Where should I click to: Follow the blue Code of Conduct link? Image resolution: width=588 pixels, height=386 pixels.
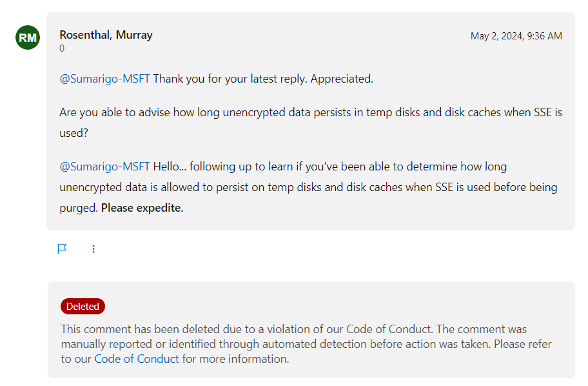[x=137, y=359]
